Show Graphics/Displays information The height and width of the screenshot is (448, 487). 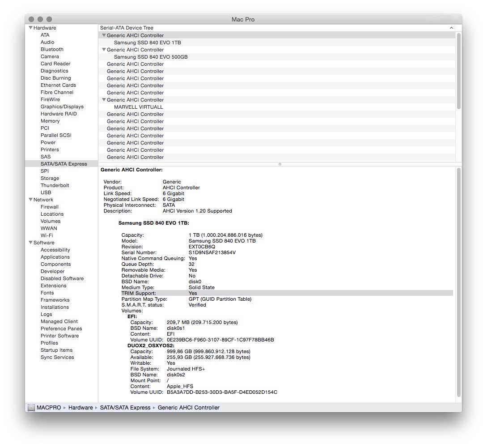[x=62, y=107]
